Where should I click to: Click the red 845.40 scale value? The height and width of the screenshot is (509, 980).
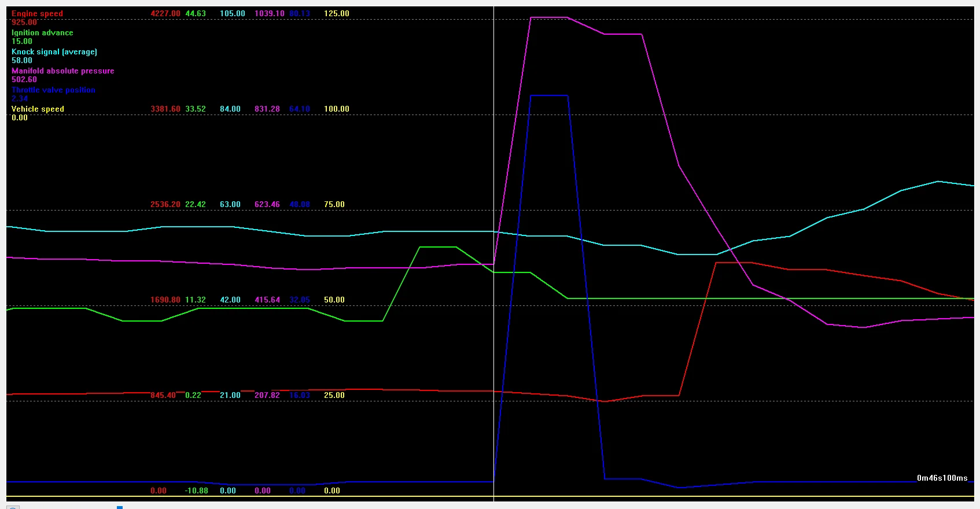pos(163,395)
